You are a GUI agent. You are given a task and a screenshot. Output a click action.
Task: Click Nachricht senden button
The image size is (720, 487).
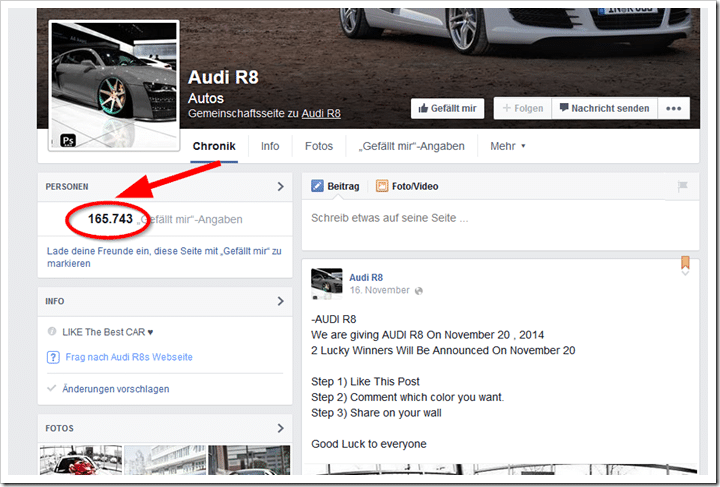point(604,108)
